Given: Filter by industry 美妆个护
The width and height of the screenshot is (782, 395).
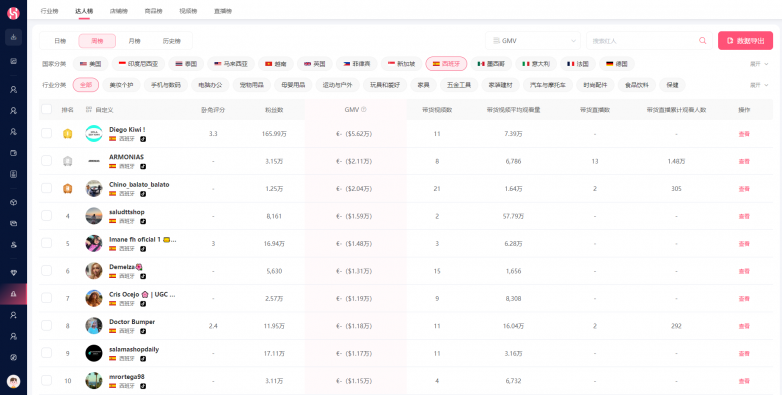Looking at the screenshot, I should (121, 85).
